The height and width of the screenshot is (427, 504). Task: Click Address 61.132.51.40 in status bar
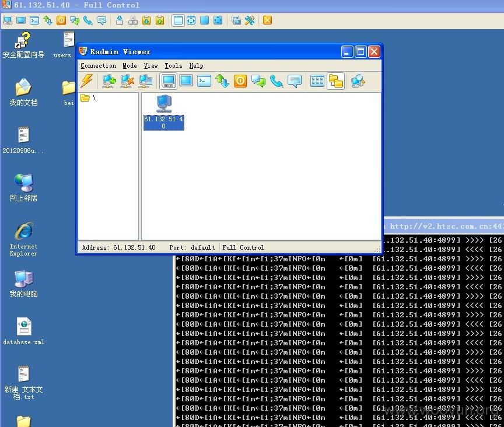pos(118,247)
